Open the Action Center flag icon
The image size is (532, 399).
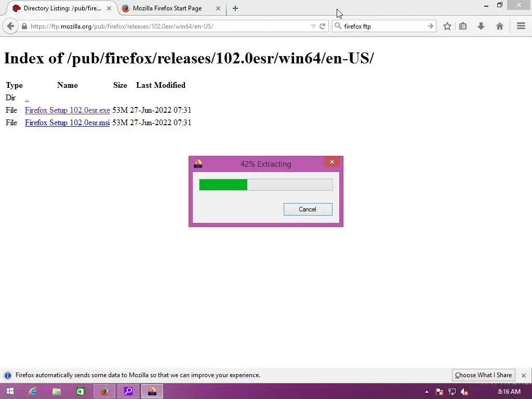pos(440,392)
